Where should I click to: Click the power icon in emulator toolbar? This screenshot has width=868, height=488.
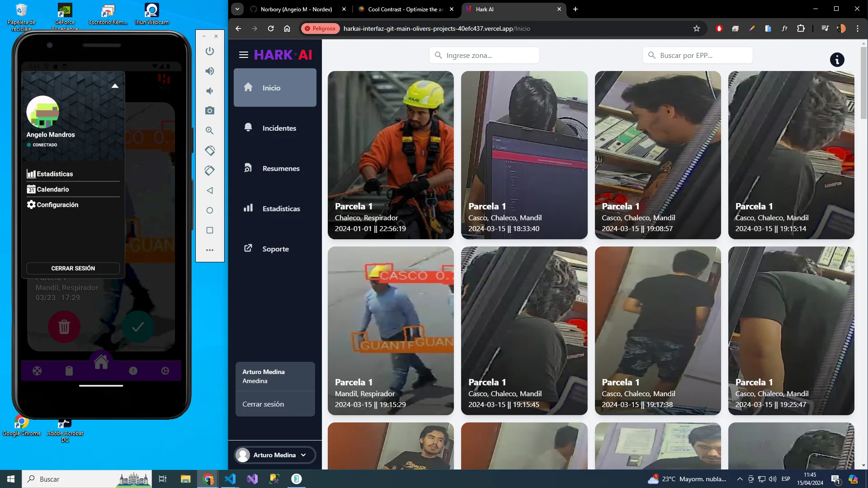[210, 51]
